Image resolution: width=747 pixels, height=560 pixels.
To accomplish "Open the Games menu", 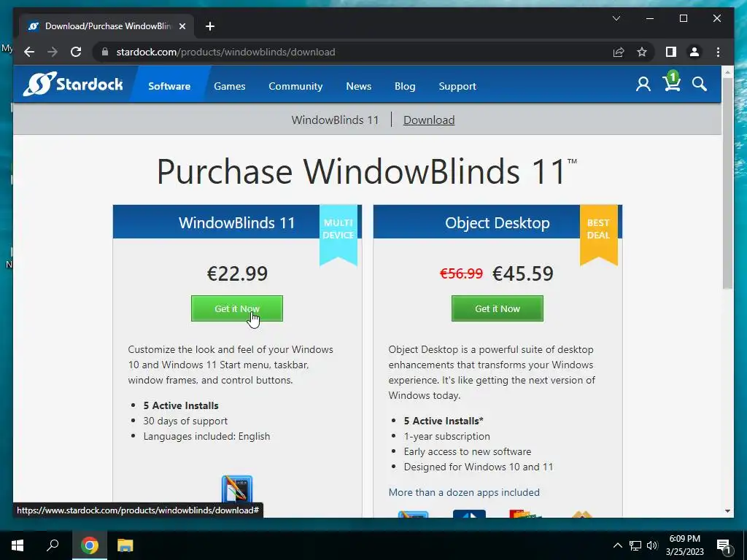I will [x=230, y=86].
